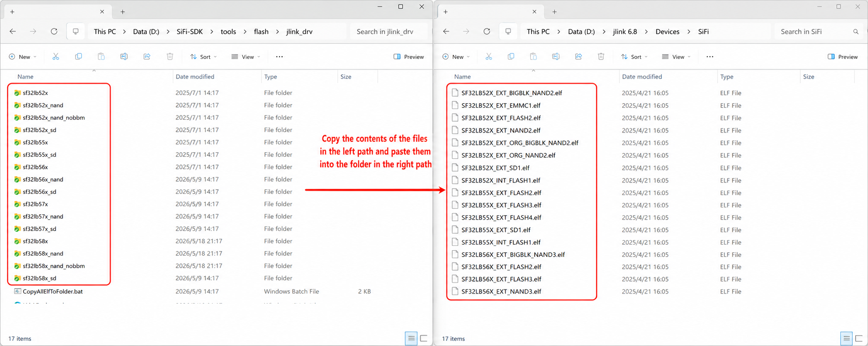Screen dimensions: 868x346
Task: Switch SiFi window to details view
Action: [846, 338]
